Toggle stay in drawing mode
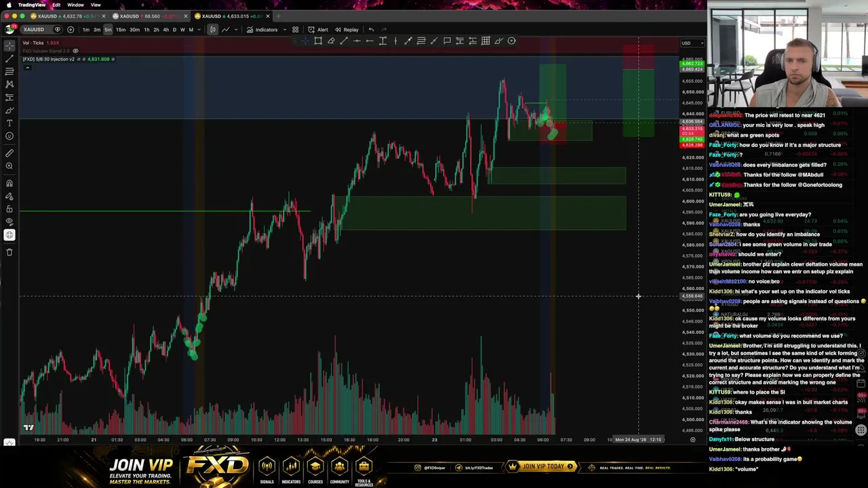868x488 pixels. pyautogui.click(x=9, y=196)
